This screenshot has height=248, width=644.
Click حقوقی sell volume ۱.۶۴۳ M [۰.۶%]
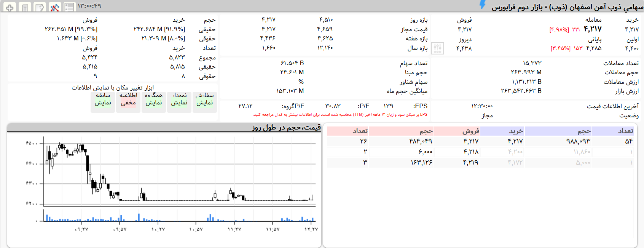(77, 38)
